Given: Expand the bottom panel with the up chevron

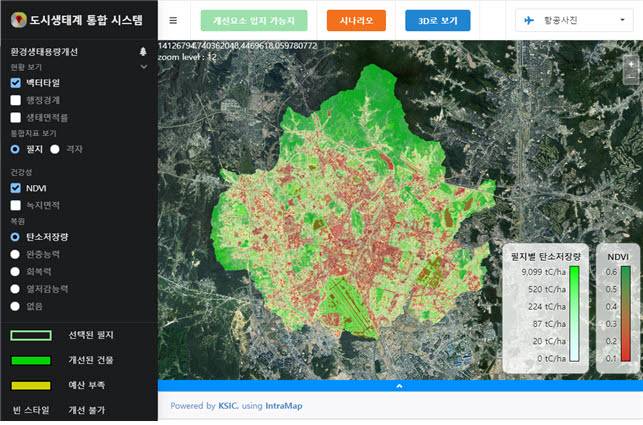Looking at the screenshot, I should pos(399,385).
